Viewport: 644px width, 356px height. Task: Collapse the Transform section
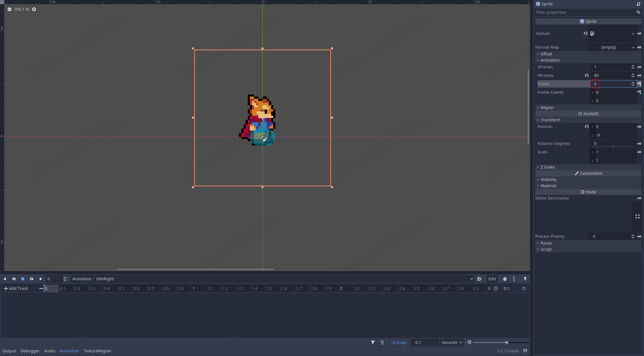(x=550, y=120)
